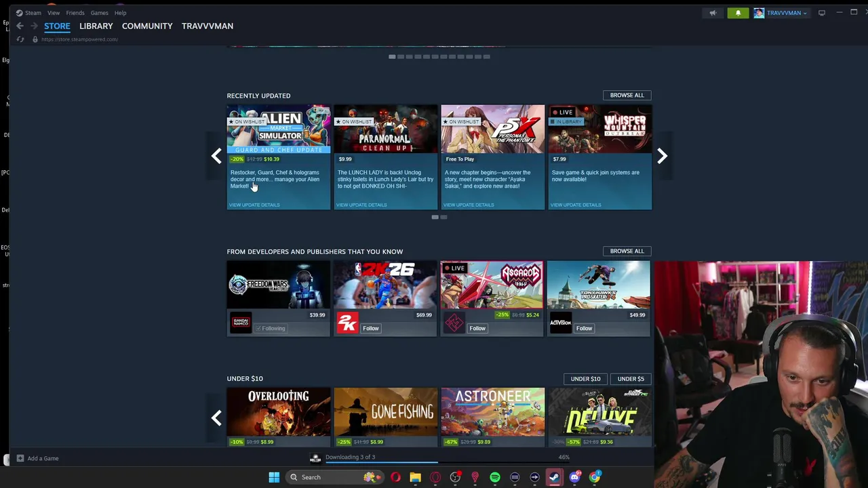Open the Friends menu
This screenshot has height=488, width=868.
tap(75, 13)
